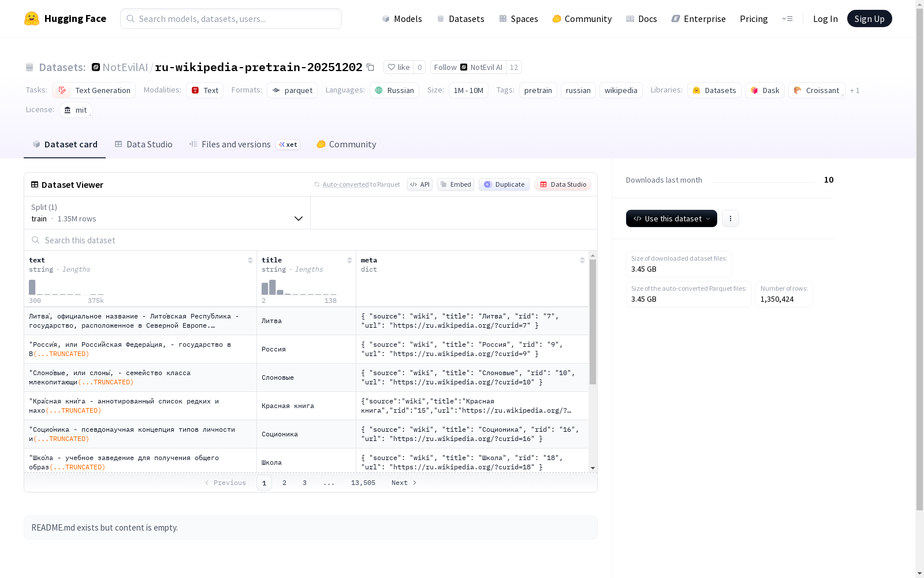Sort the title column with its sort arrows
This screenshot has width=924, height=578.
[349, 260]
